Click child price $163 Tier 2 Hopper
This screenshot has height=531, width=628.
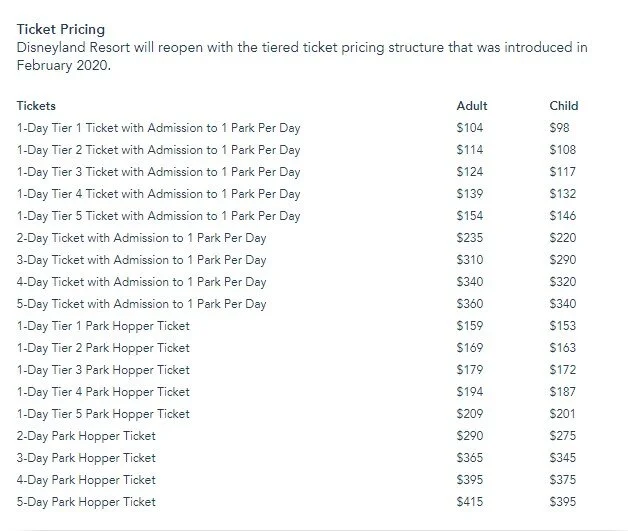[563, 348]
